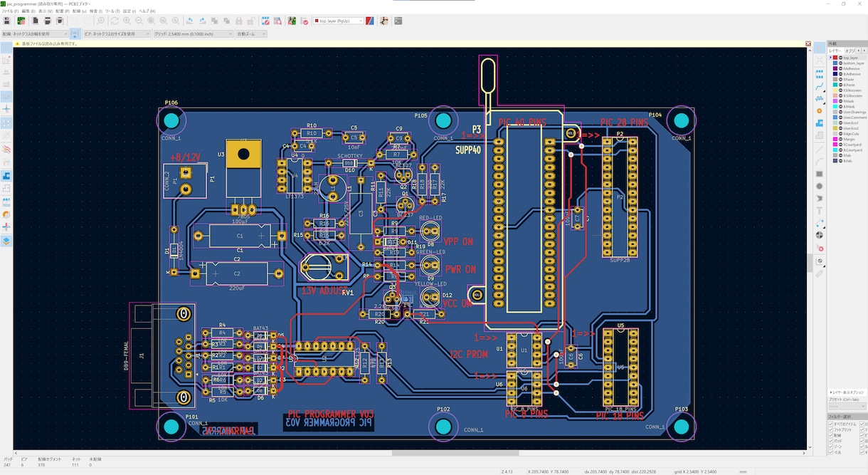Toggle the フットプリント filter checkbox
The height and width of the screenshot is (475, 868).
click(x=831, y=429)
